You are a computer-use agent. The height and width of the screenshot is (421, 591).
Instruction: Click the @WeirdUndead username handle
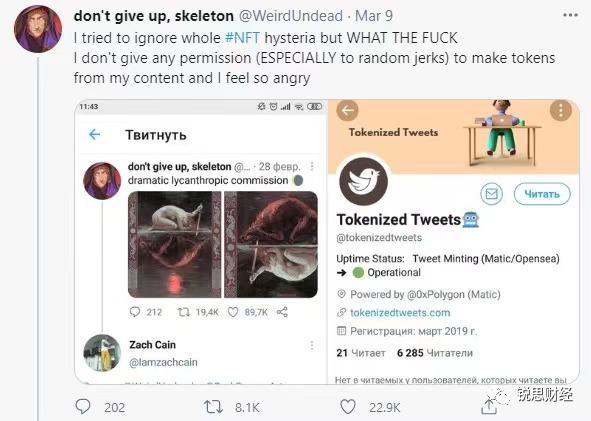pos(291,16)
